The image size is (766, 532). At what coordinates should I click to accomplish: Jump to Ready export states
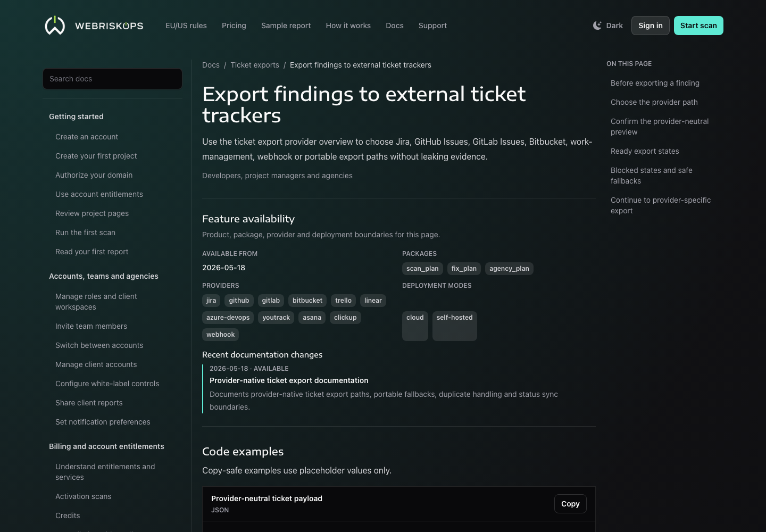click(645, 151)
